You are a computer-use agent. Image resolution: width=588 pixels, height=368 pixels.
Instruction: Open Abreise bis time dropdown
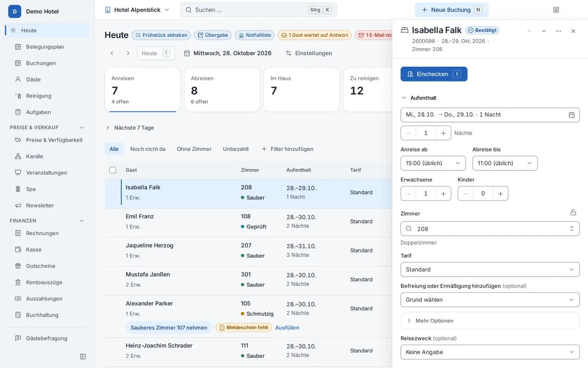pos(505,163)
